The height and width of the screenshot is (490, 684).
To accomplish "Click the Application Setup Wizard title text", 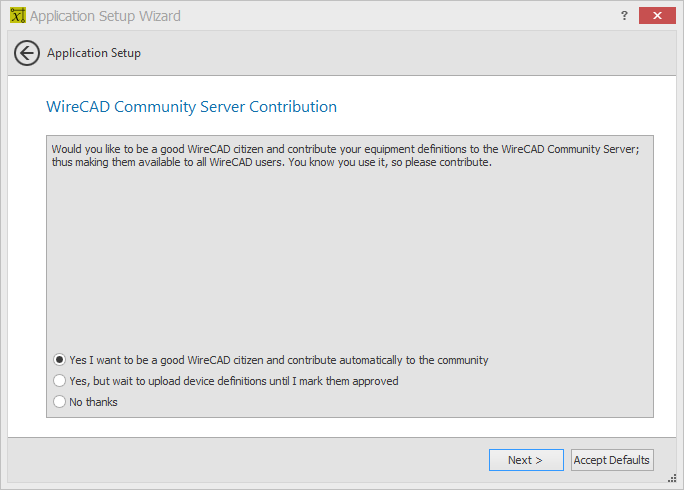I will click(x=105, y=16).
